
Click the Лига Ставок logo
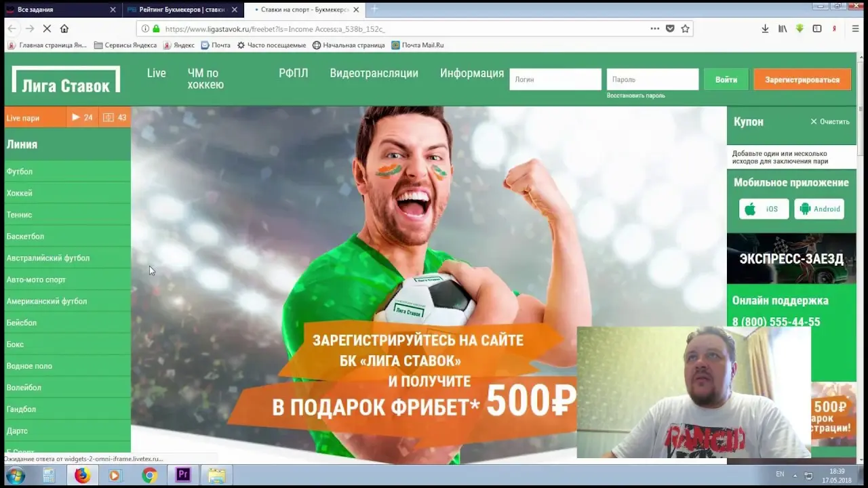(x=66, y=79)
